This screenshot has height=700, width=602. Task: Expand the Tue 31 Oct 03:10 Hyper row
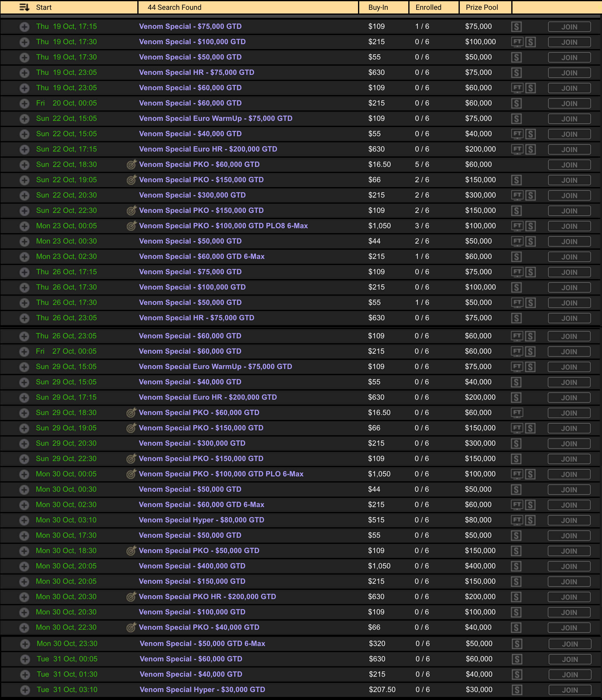[x=25, y=690]
